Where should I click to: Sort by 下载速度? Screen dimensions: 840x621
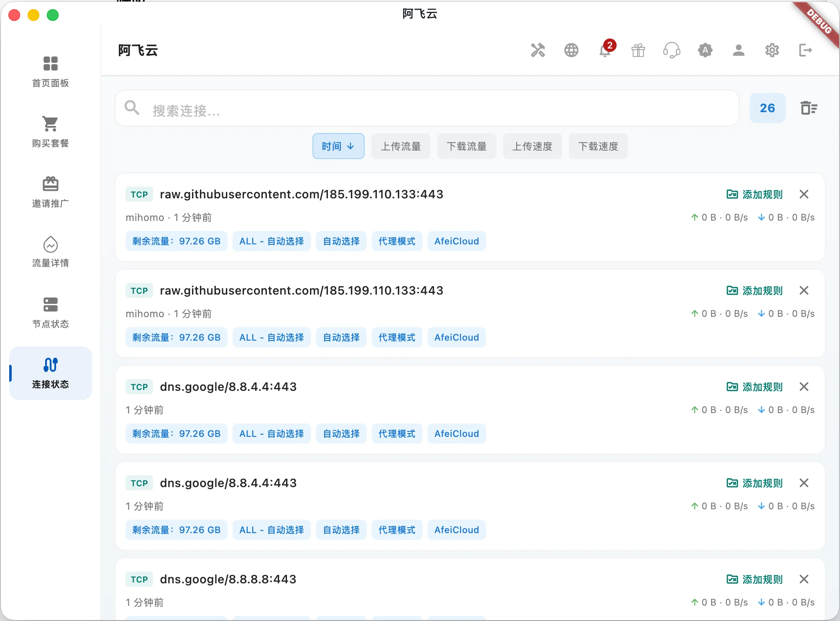pos(598,146)
